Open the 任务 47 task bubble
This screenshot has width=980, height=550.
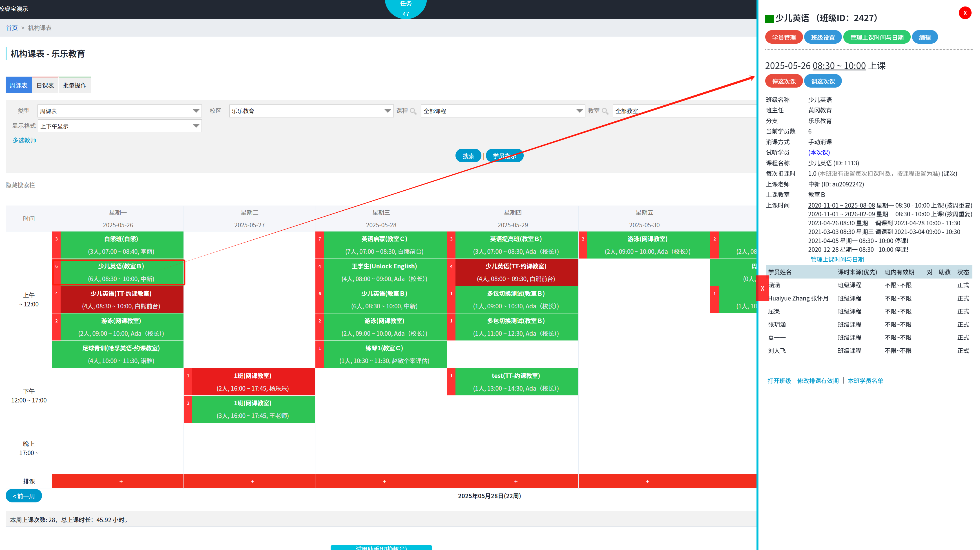coord(406,8)
